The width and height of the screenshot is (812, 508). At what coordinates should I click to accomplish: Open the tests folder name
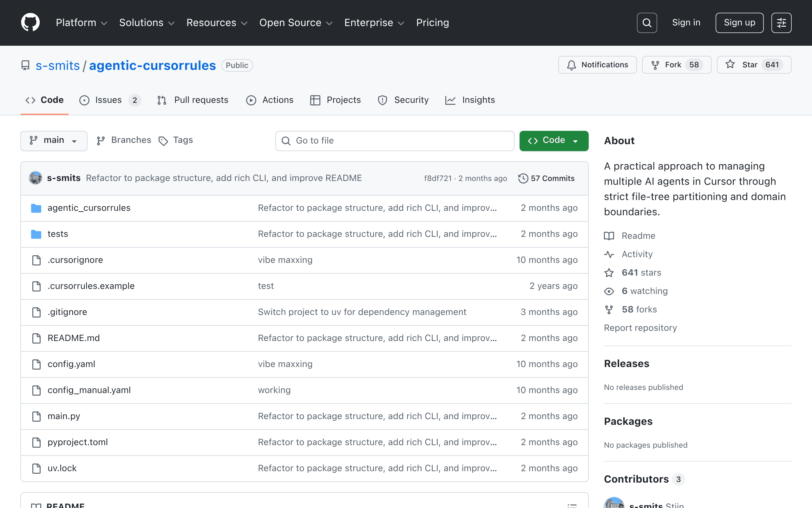(58, 234)
